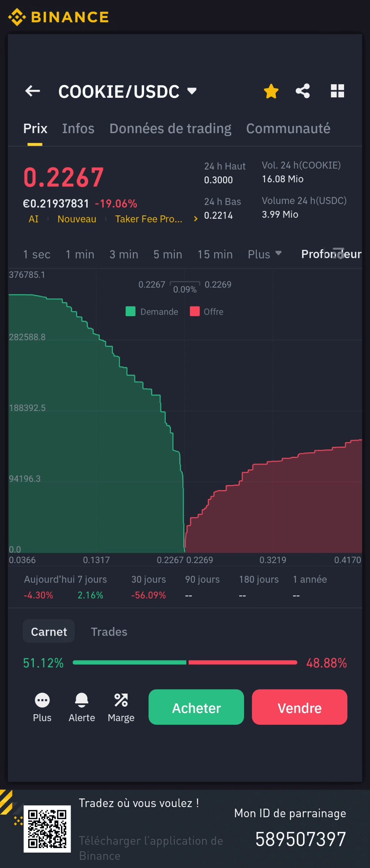The width and height of the screenshot is (370, 868).
Task: Open Marge margin trading icon
Action: tap(121, 707)
